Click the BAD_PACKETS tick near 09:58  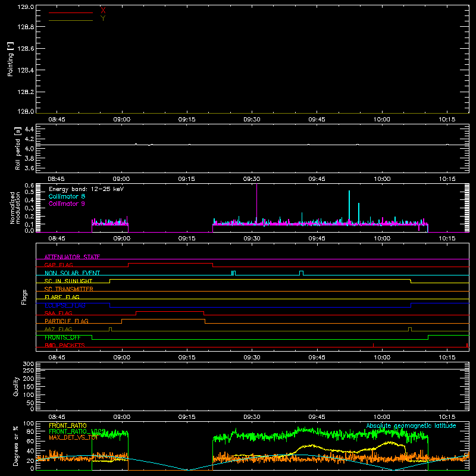tap(373, 345)
